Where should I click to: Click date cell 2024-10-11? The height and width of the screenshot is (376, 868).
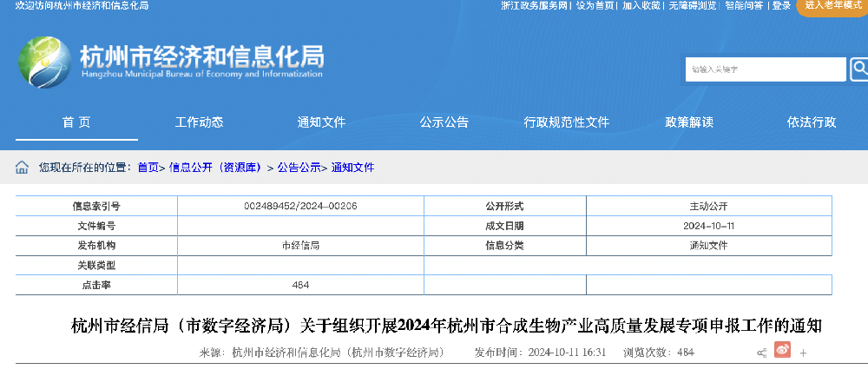click(708, 226)
